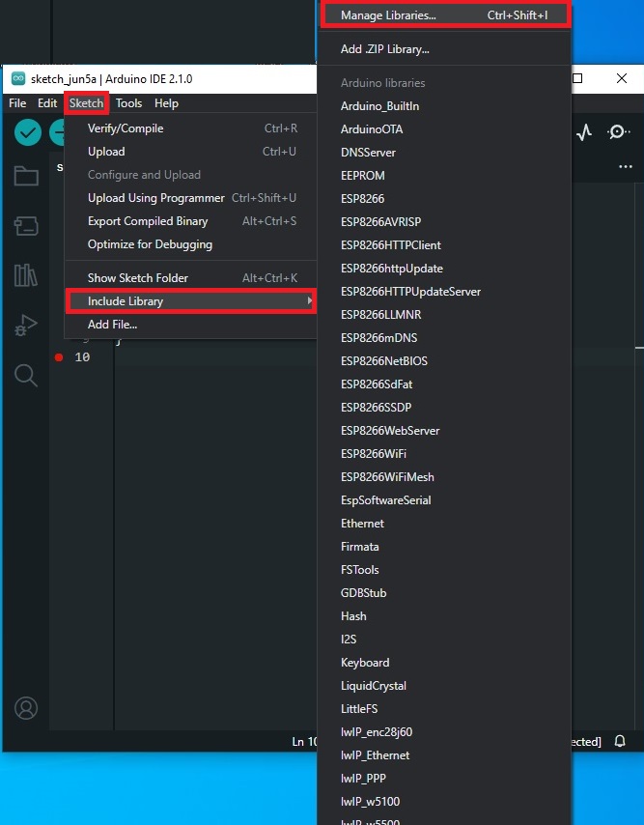Viewport: 644px width, 825px height.
Task: Select Upload from Sketch menu
Action: coord(191,152)
